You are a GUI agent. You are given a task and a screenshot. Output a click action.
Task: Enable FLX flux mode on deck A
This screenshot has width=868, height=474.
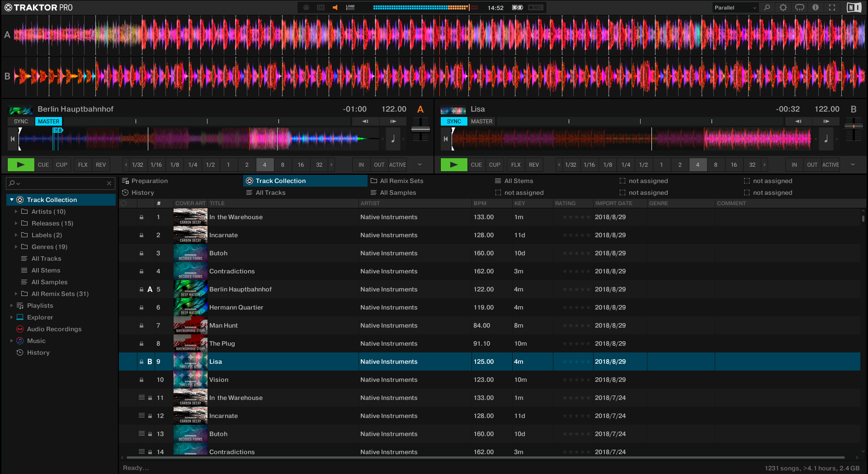pyautogui.click(x=83, y=165)
